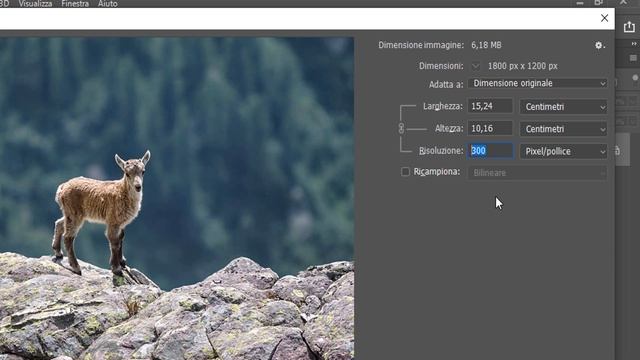Toggle the constrain proportions link icon
Screen dimensions: 640x360
tap(401, 129)
